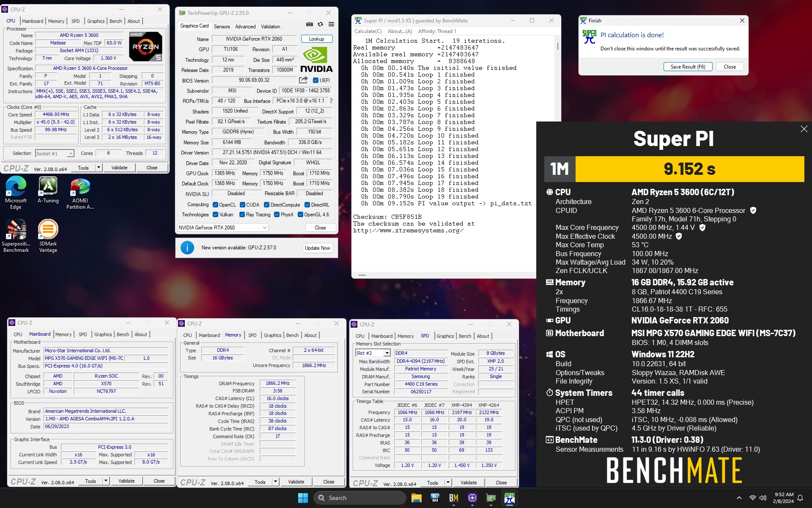The image size is (812, 508).
Task: Toggle the Ray Tracing checkbox
Action: (x=242, y=215)
